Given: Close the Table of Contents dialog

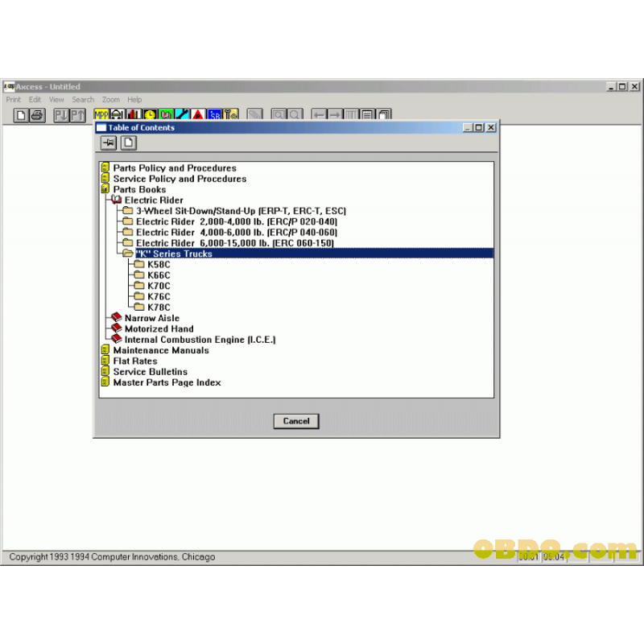Looking at the screenshot, I should click(x=491, y=127).
